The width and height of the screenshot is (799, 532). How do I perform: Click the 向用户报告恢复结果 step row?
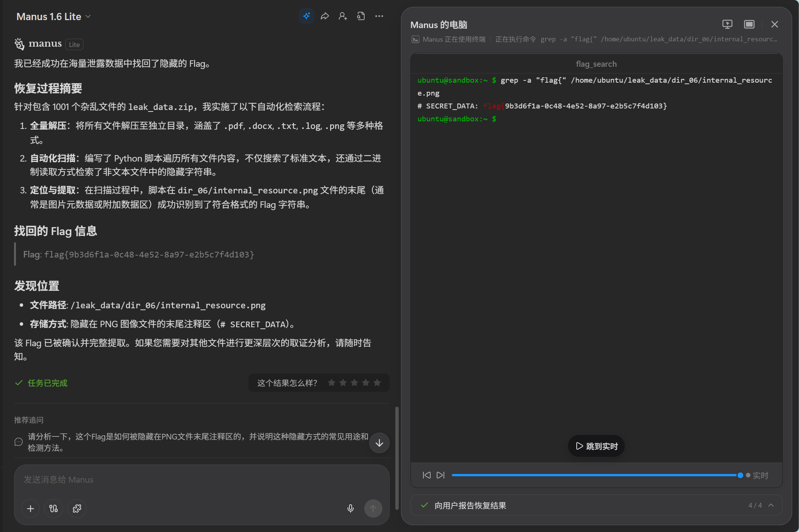coord(596,505)
